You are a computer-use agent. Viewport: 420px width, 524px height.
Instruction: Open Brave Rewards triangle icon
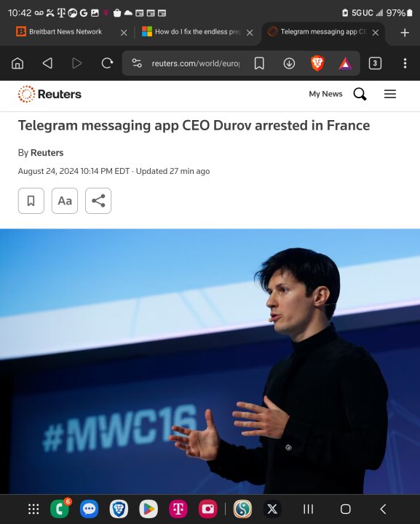point(345,63)
